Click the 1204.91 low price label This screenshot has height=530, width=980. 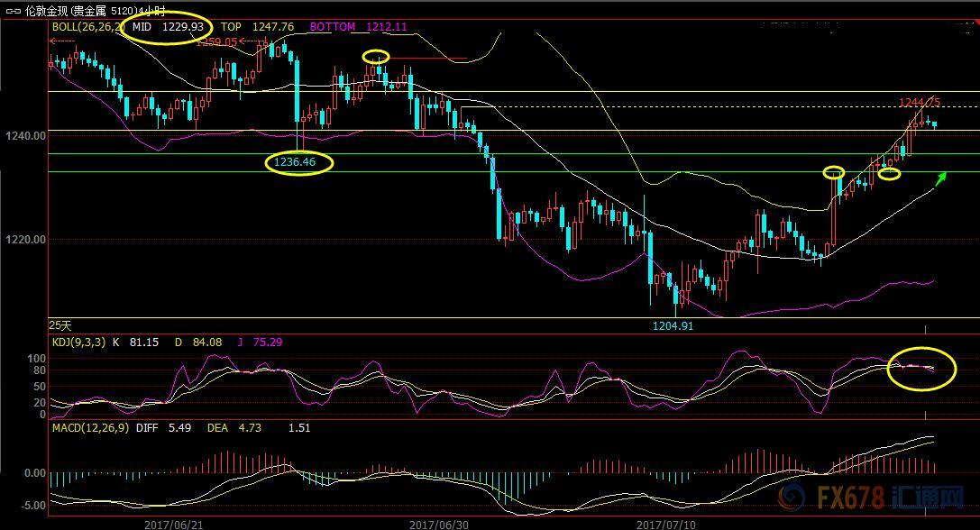[x=672, y=325]
